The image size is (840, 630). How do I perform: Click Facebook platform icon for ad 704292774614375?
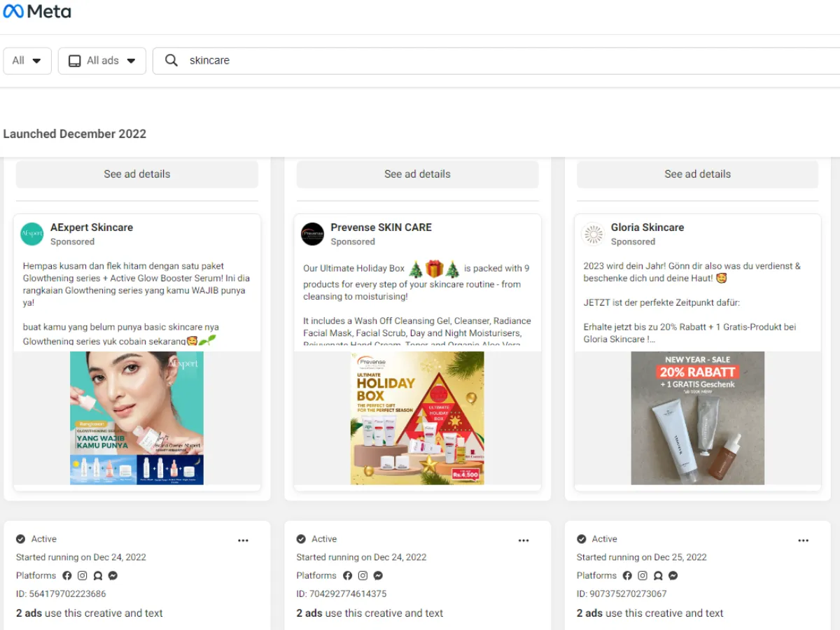[x=347, y=575]
